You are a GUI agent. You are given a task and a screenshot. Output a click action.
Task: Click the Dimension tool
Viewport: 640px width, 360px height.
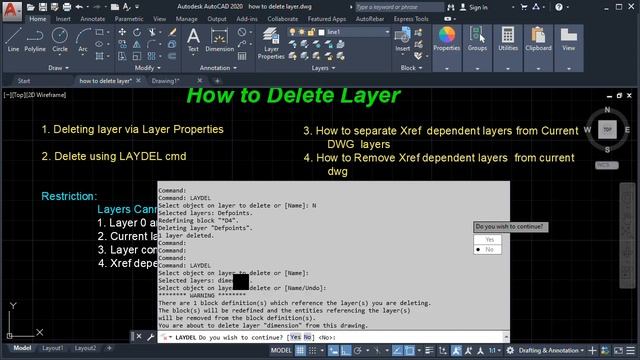click(219, 40)
